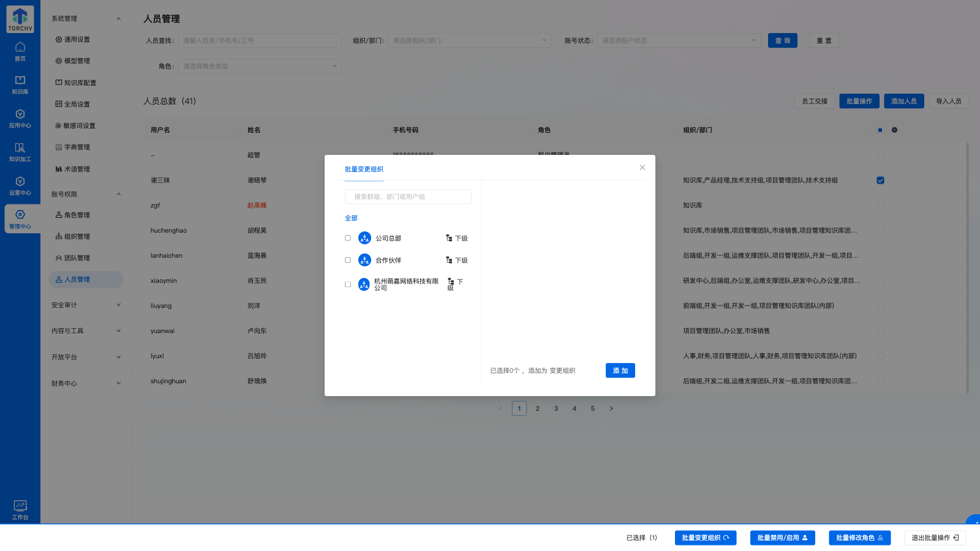This screenshot has height=551, width=980.
Task: Open the 工作台 icon at sidebar bottom
Action: coord(20,509)
